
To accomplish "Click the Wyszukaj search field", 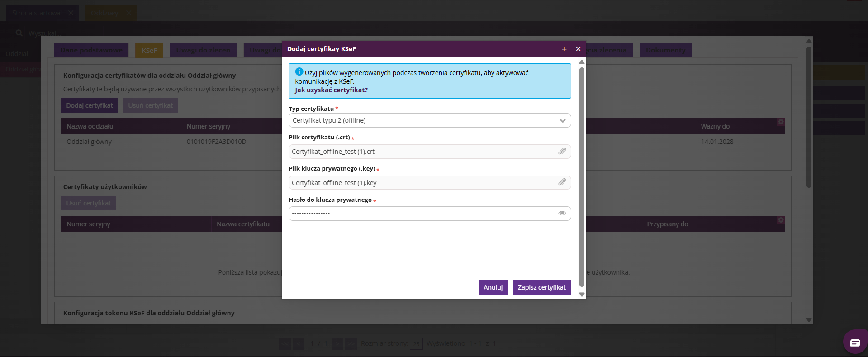I will point(45,33).
